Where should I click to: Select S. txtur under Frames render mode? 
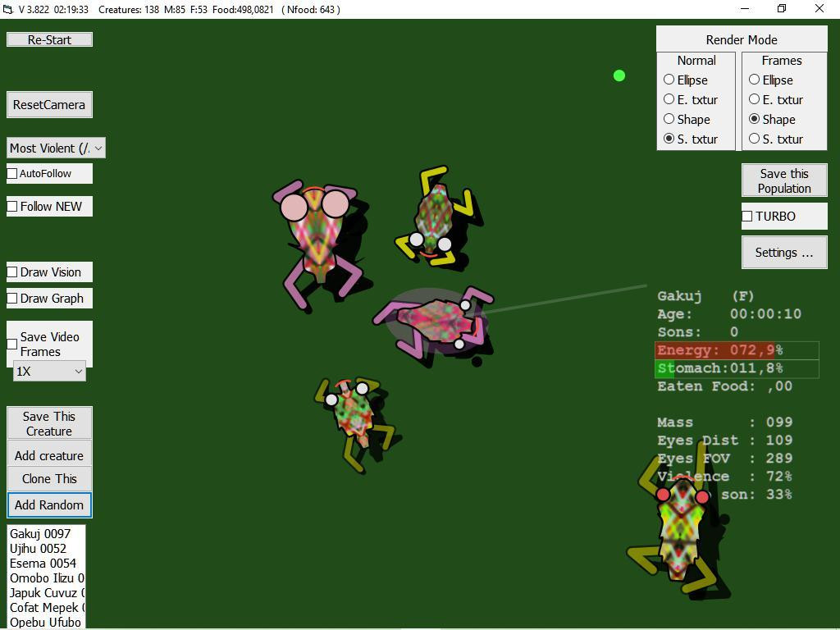[x=754, y=139]
